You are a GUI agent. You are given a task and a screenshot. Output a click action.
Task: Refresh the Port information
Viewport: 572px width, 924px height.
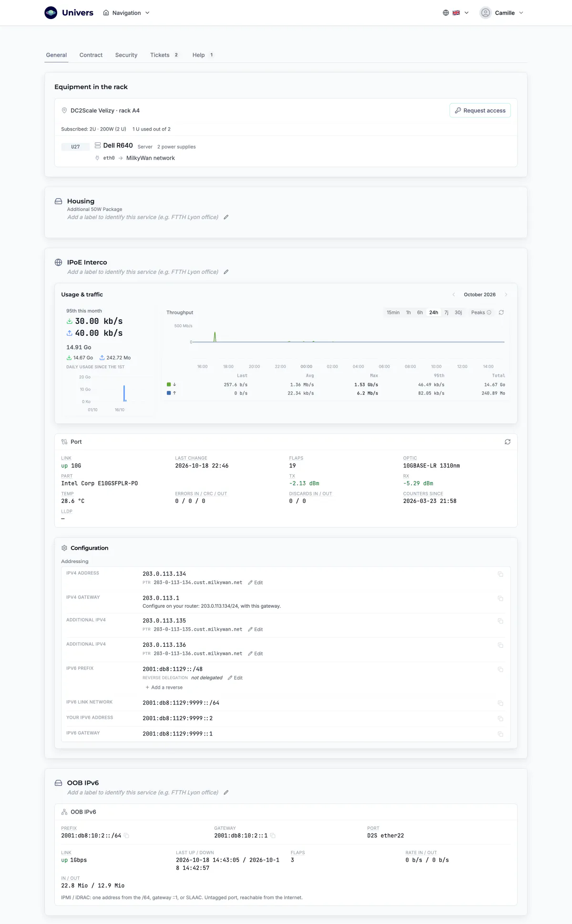click(x=508, y=442)
